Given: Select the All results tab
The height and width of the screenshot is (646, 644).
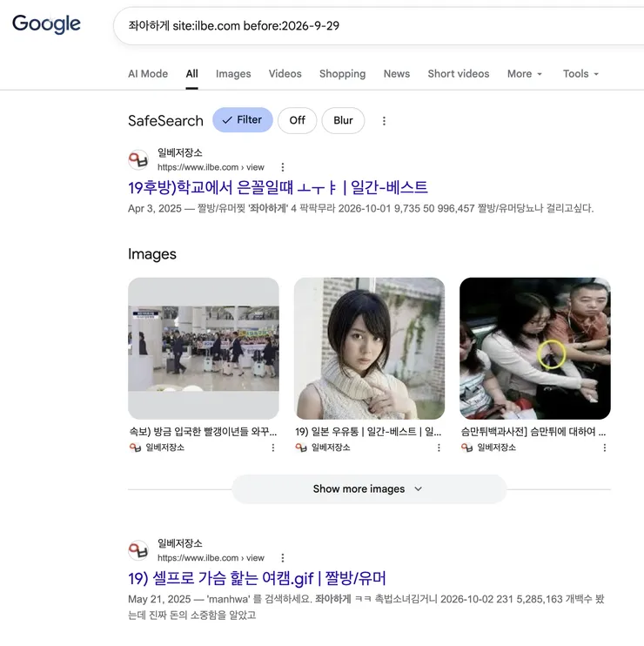Looking at the screenshot, I should (x=191, y=74).
